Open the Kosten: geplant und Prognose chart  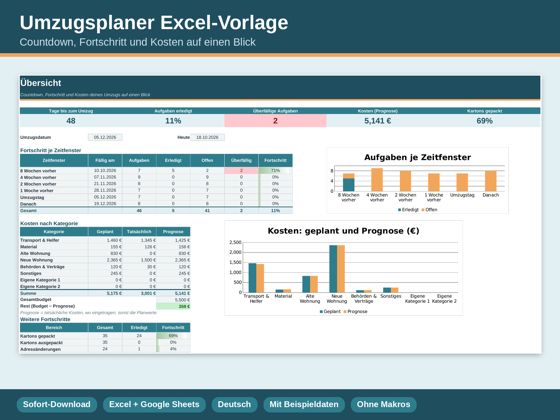(x=344, y=268)
